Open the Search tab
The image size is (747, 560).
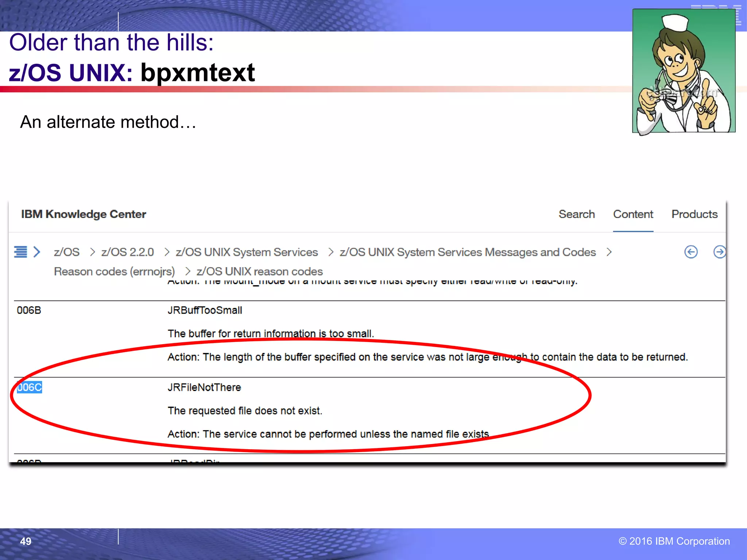tap(576, 214)
